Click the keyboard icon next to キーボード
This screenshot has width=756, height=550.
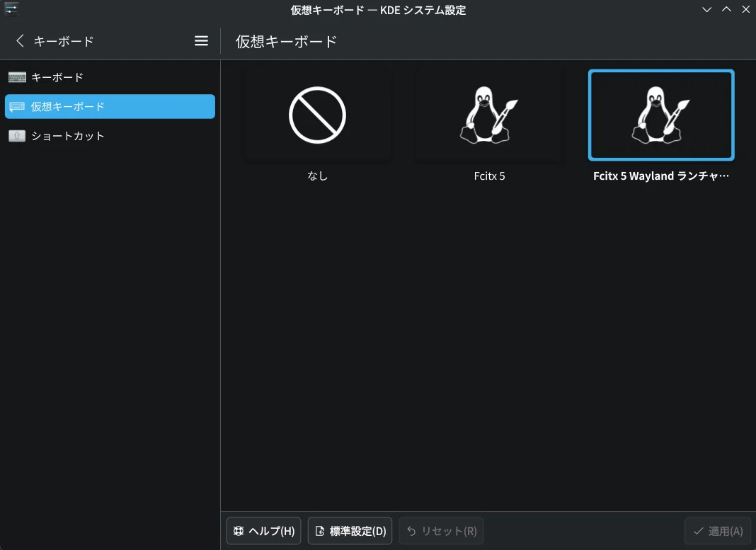tap(18, 77)
